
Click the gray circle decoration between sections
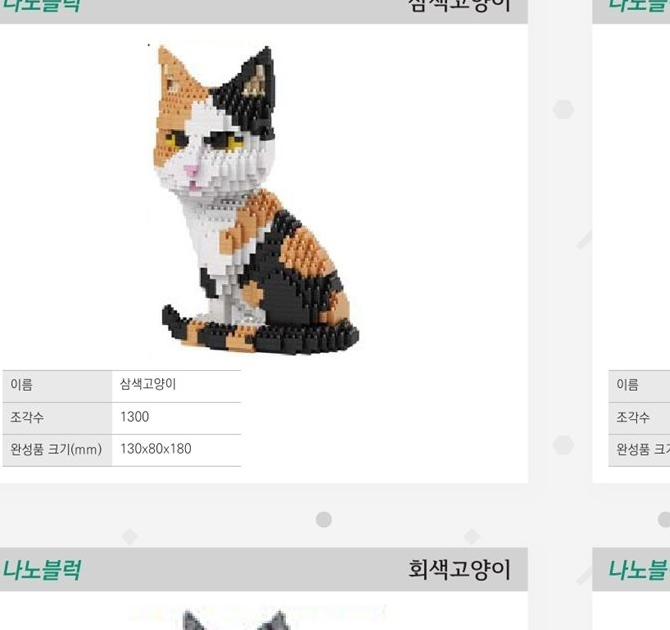(324, 520)
